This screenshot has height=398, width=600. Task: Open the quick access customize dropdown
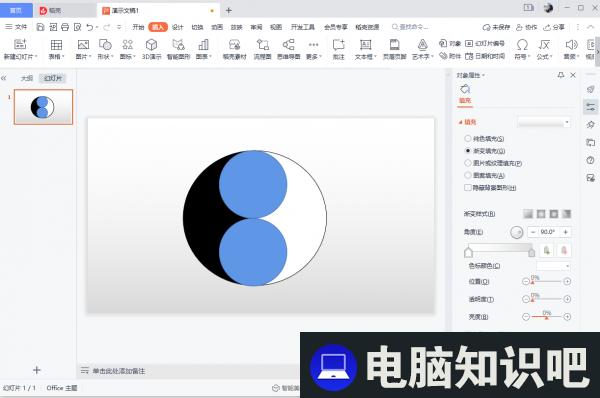click(119, 27)
